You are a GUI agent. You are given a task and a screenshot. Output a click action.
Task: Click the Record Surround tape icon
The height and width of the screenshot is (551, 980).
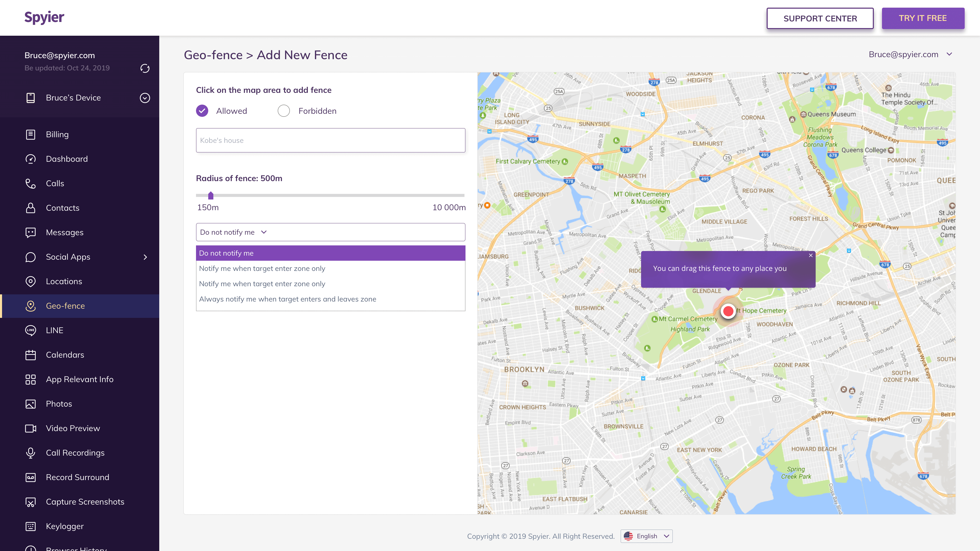pyautogui.click(x=30, y=477)
